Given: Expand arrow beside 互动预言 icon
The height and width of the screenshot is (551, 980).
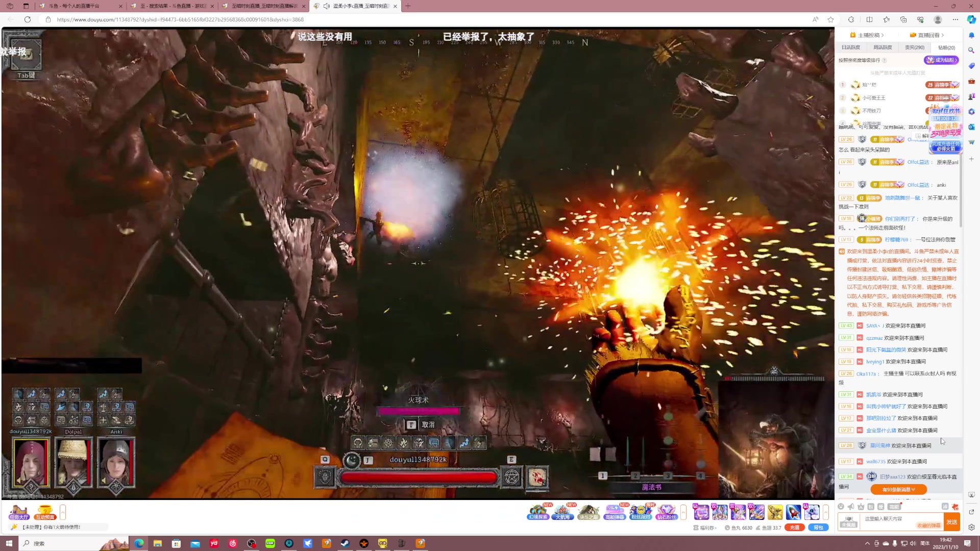Looking at the screenshot, I should [x=63, y=512].
